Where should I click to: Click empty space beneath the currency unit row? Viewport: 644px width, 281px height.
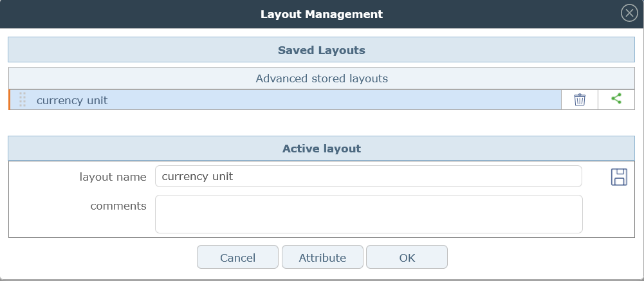[x=322, y=122]
